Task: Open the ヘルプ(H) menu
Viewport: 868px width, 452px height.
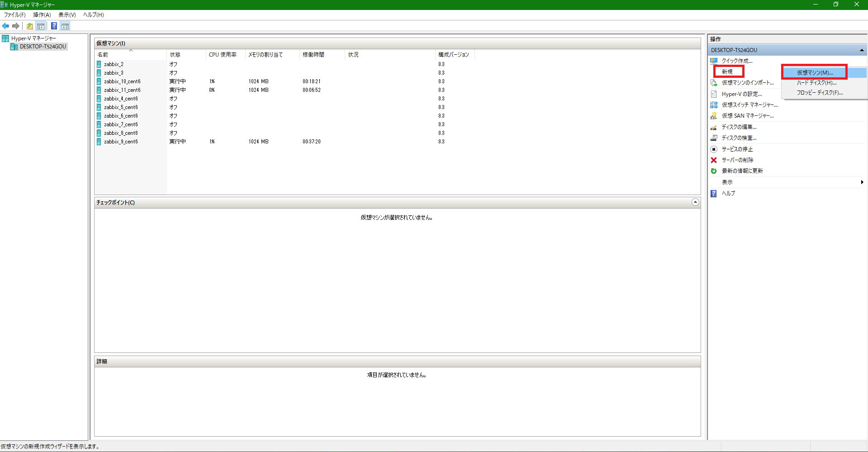Action: tap(94, 15)
